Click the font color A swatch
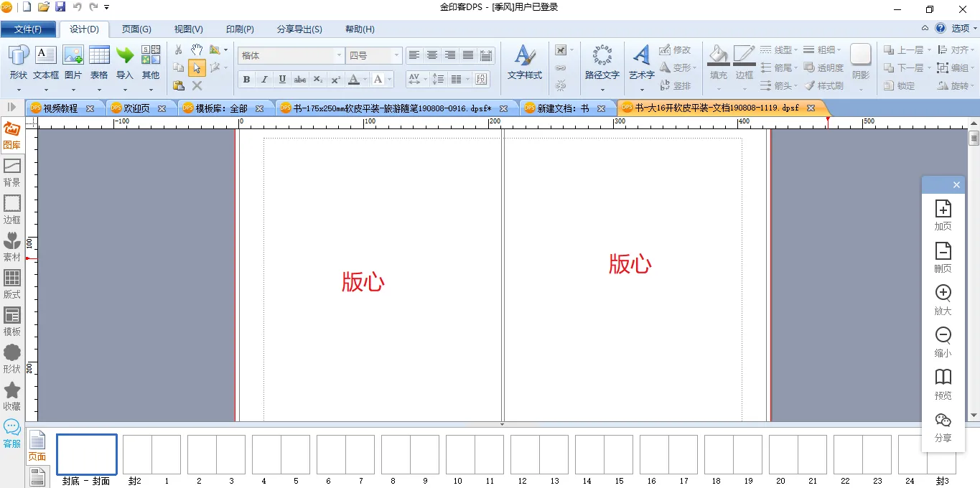Screen dimensions: 980x488 tap(353, 79)
